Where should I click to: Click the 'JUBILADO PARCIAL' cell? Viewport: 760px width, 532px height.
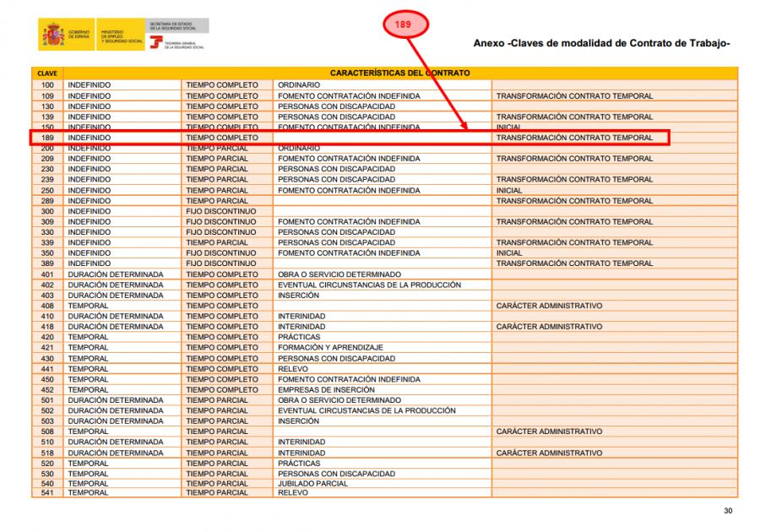click(312, 484)
